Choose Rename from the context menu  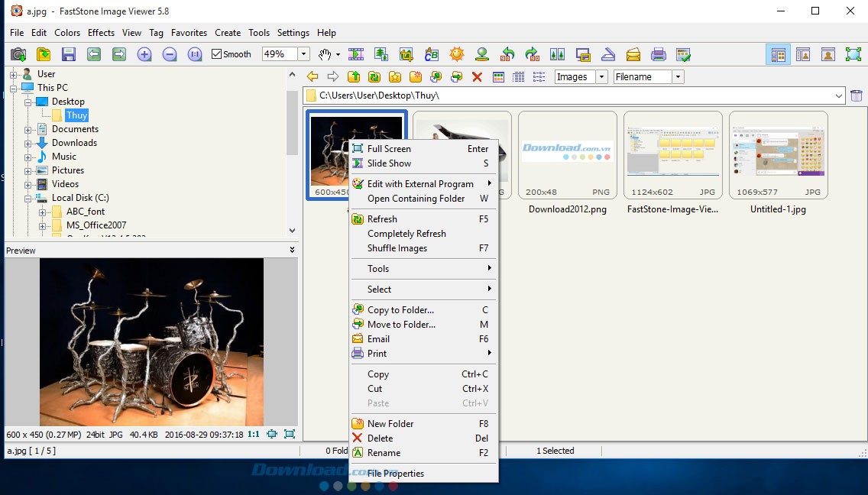(384, 453)
